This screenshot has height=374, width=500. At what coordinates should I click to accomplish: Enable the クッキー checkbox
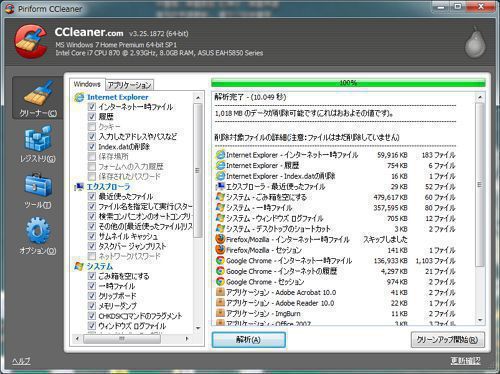click(x=92, y=127)
